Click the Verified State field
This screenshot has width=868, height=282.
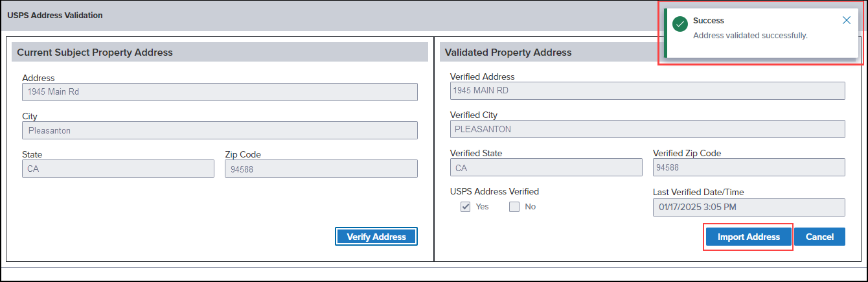tap(546, 167)
